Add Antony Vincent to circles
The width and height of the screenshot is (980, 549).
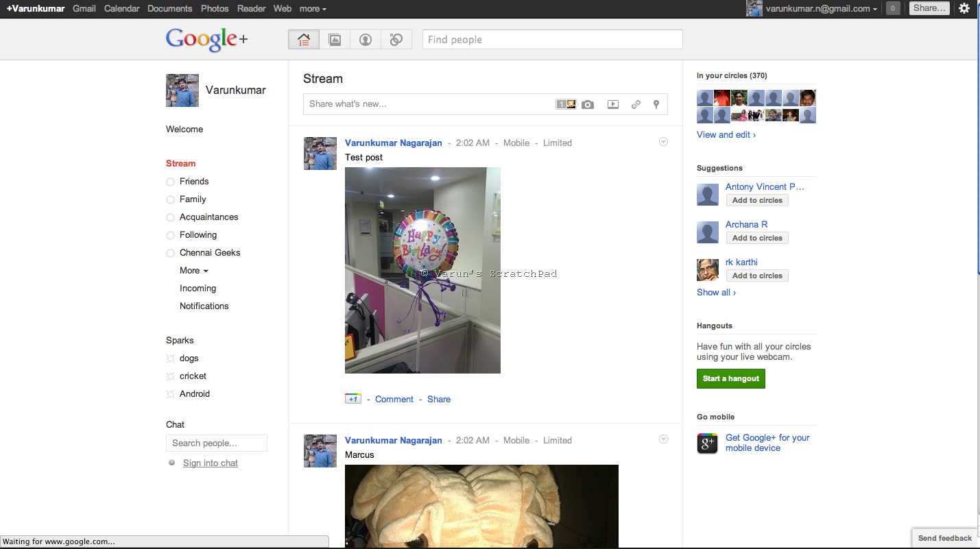coord(757,200)
